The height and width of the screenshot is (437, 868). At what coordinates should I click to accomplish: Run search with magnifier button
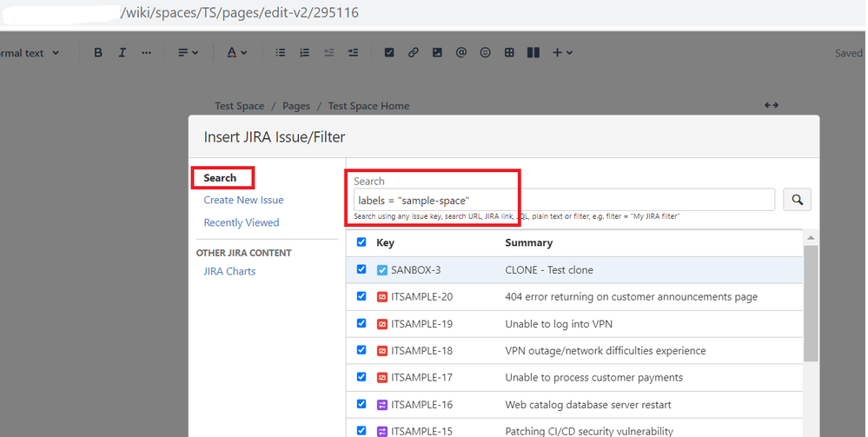tap(797, 200)
